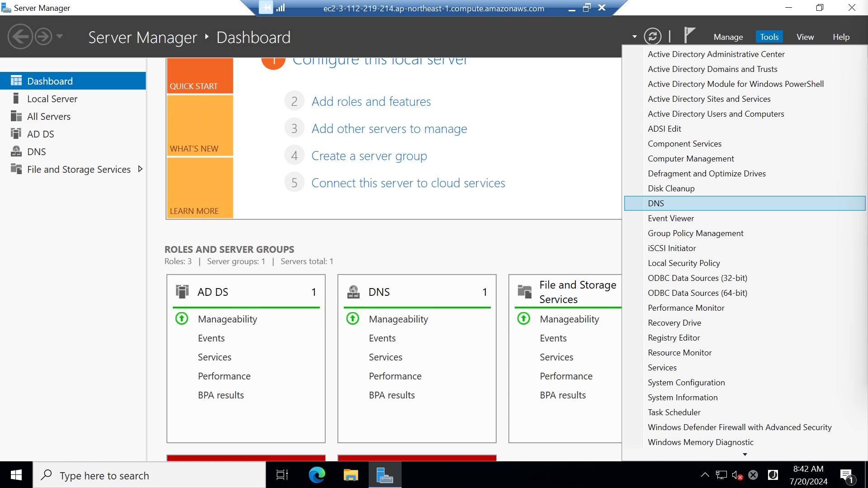Open the View menu
This screenshot has height=488, width=868.
[805, 37]
